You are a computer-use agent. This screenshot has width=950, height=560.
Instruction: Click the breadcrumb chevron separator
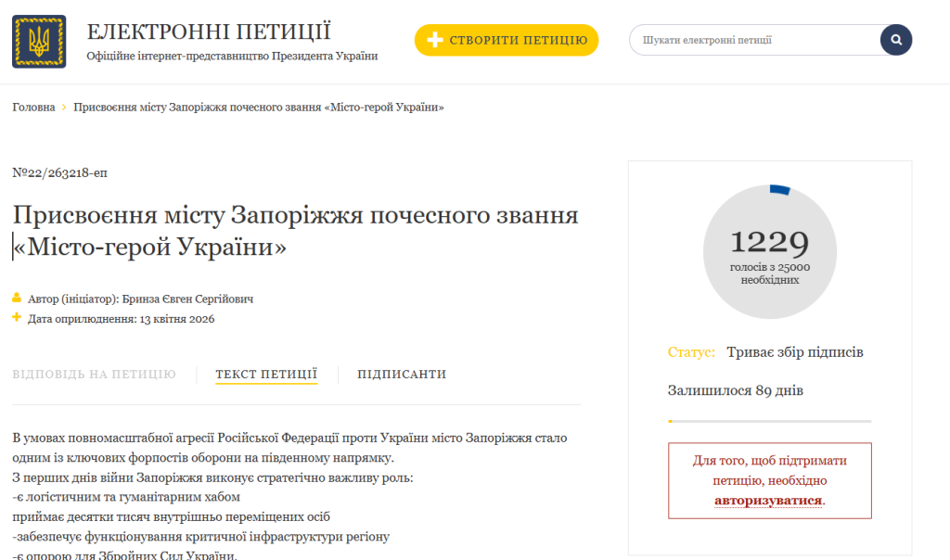click(64, 108)
